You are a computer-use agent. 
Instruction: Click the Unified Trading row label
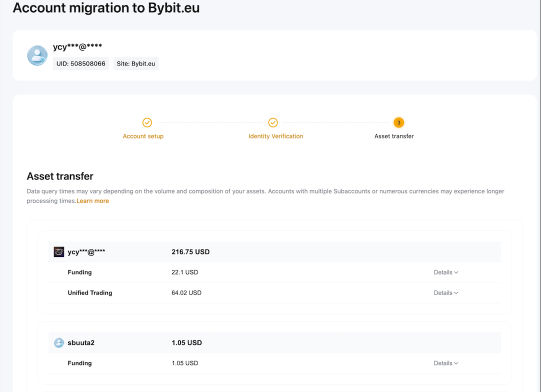pos(90,293)
